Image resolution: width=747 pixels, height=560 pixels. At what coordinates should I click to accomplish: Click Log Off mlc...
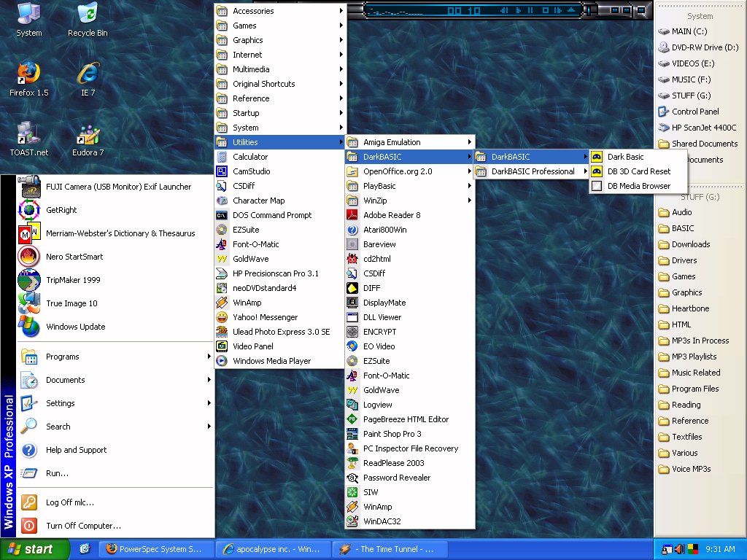pos(116,502)
